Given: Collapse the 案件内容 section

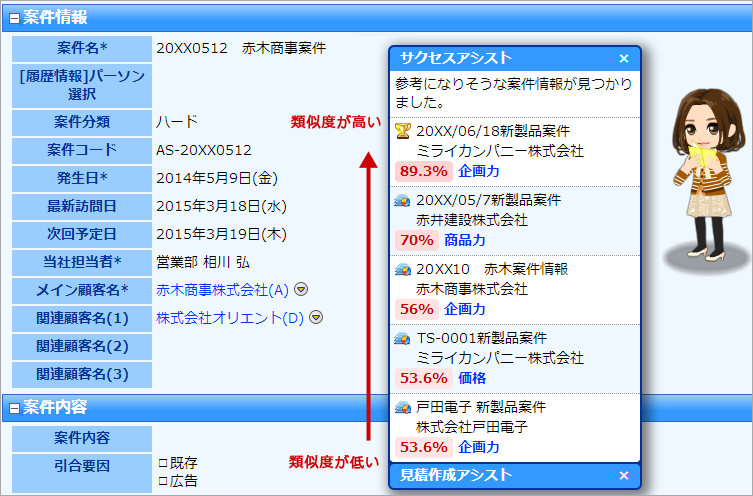Looking at the screenshot, I should [14, 408].
